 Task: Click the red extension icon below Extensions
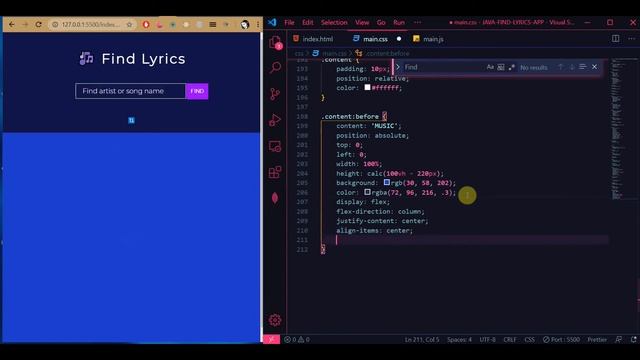(275, 198)
